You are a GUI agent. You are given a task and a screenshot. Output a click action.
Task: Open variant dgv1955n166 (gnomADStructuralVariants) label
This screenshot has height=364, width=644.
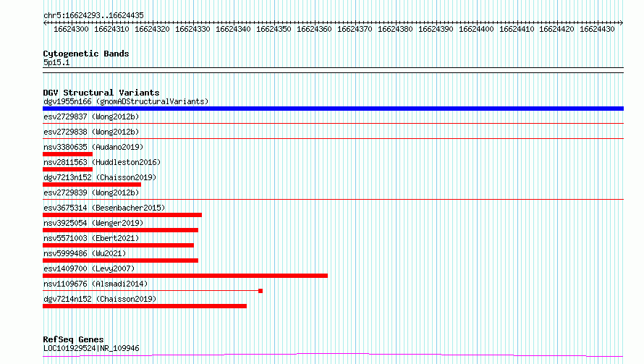(x=126, y=101)
